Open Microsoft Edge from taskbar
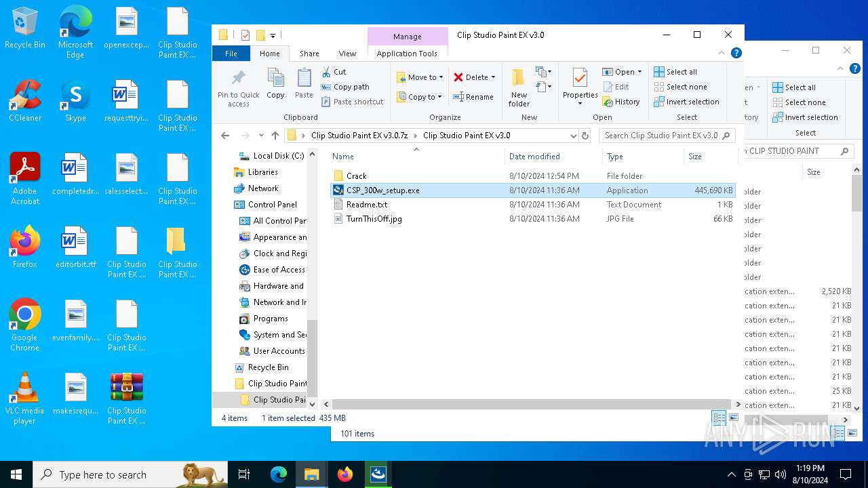Screen dimensions: 868x488 point(279,474)
